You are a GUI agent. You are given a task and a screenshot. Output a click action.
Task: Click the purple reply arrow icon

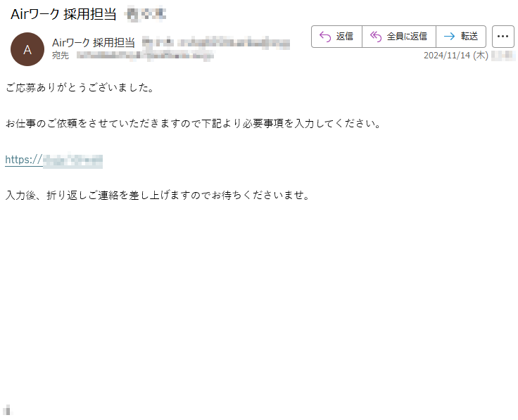(325, 37)
